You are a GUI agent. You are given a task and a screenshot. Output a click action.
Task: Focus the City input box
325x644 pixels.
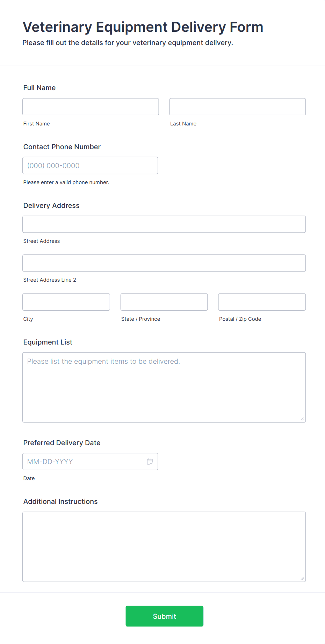coord(66,302)
